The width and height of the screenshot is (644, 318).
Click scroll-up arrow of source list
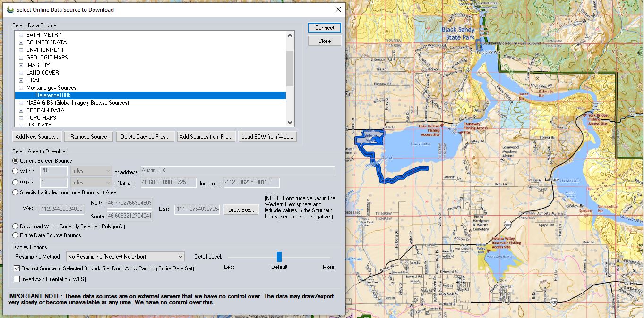pyautogui.click(x=290, y=35)
